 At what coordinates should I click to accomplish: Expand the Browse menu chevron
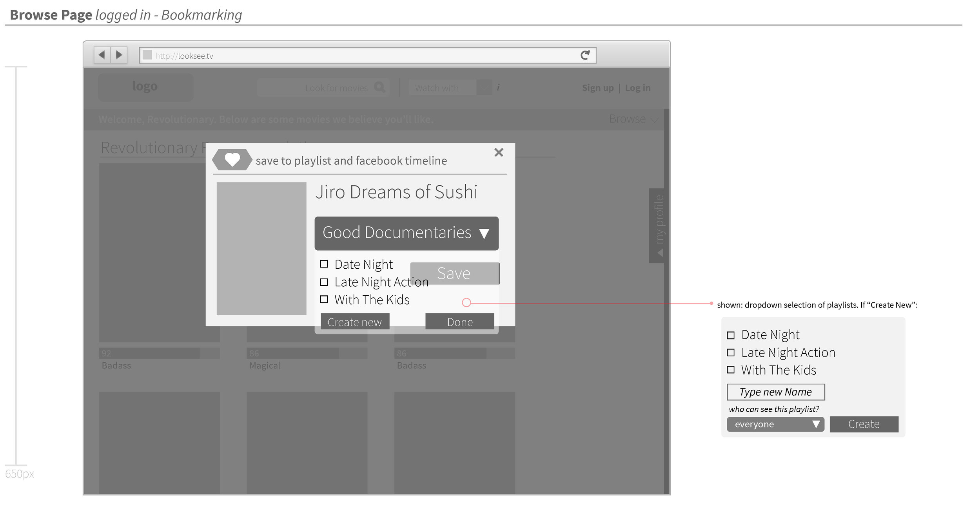pyautogui.click(x=654, y=119)
